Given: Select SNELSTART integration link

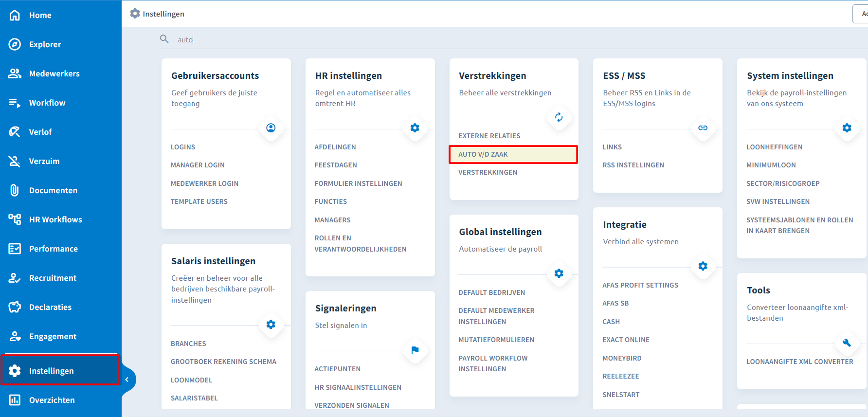Looking at the screenshot, I should pos(621,395).
